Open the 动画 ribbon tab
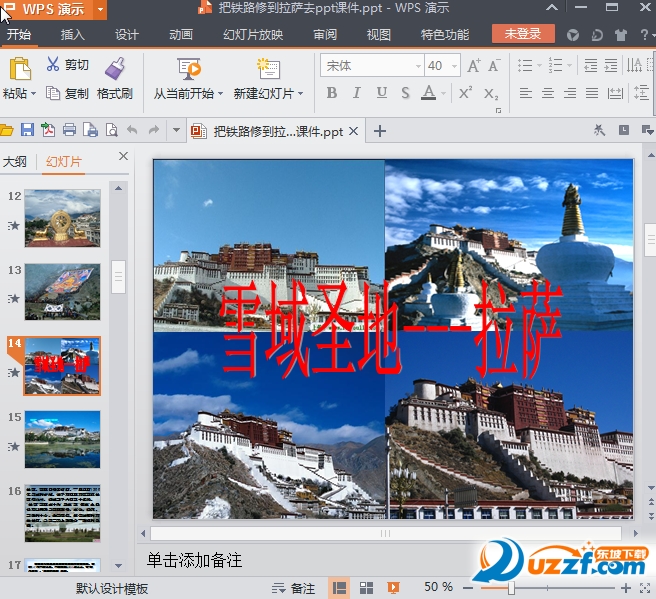Screen dimensions: 656x599 181,35
